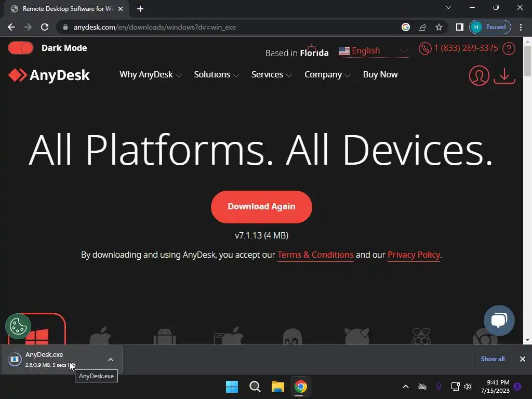Share this page icon
532x399 pixels.
tap(422, 27)
